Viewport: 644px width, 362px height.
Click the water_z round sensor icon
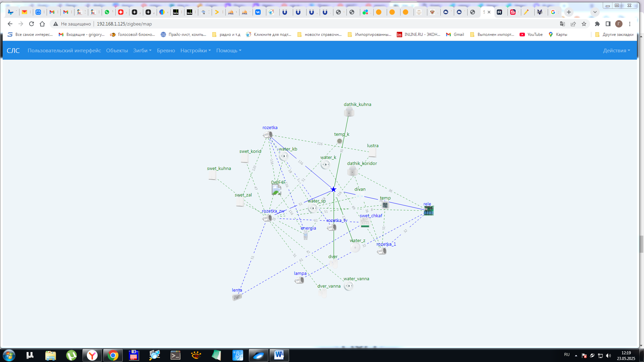[355, 248]
